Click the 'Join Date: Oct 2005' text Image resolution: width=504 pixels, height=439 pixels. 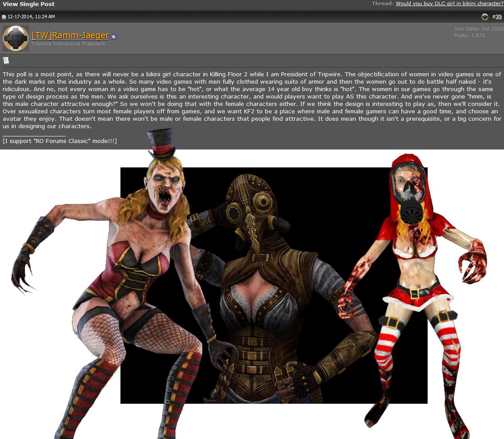point(479,28)
